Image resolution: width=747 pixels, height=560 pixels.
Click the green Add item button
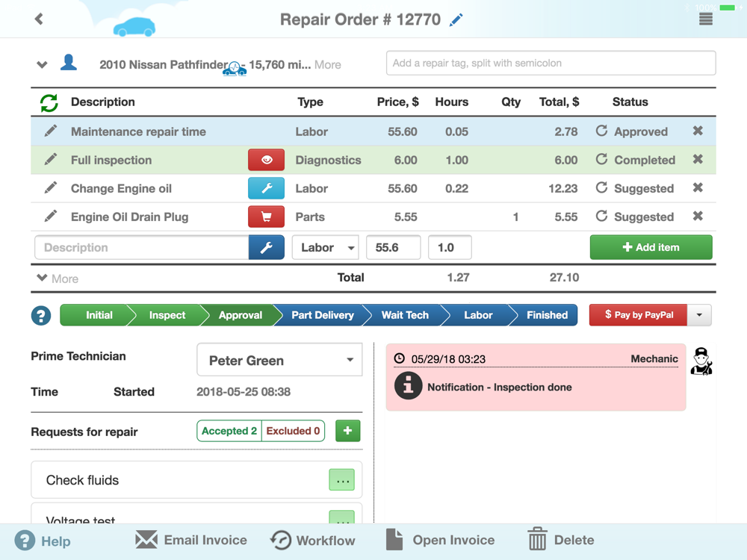(651, 247)
